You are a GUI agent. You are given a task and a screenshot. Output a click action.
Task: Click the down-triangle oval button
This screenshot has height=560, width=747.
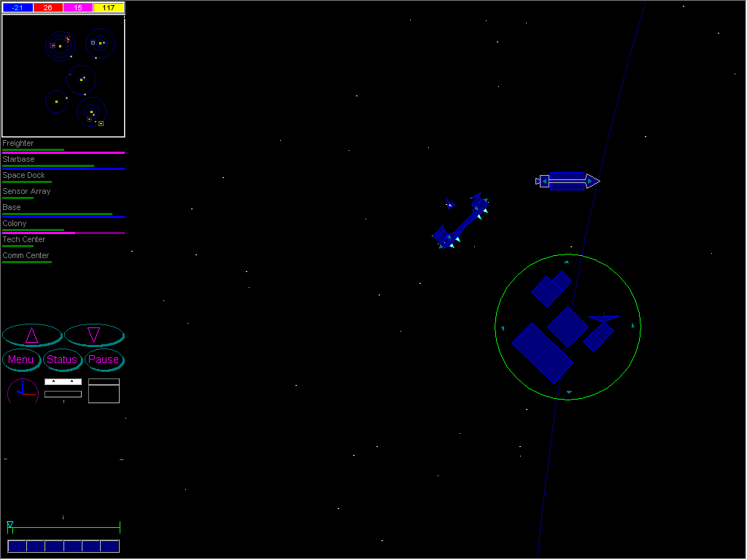tap(94, 335)
